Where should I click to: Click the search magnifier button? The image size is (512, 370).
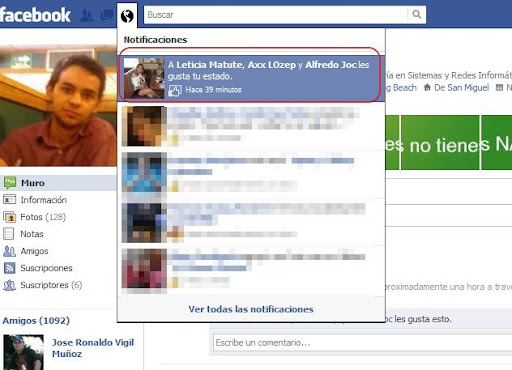click(x=416, y=15)
